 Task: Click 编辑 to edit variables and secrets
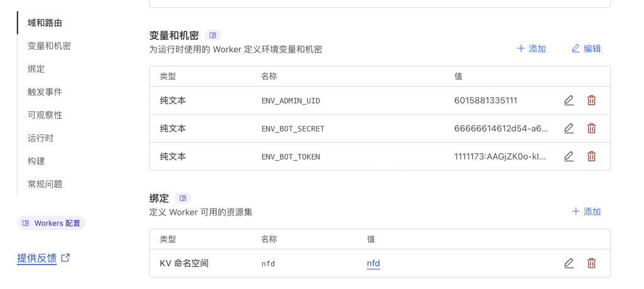586,48
